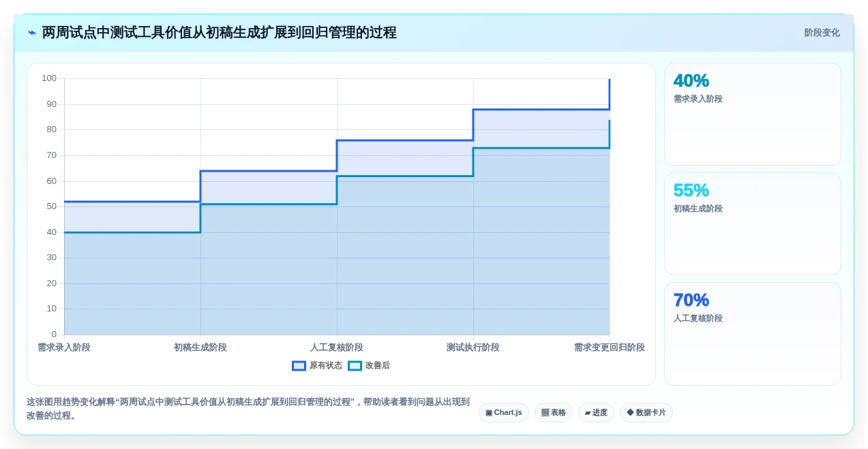
Task: Click the y-axis value 100
Action: [49, 78]
